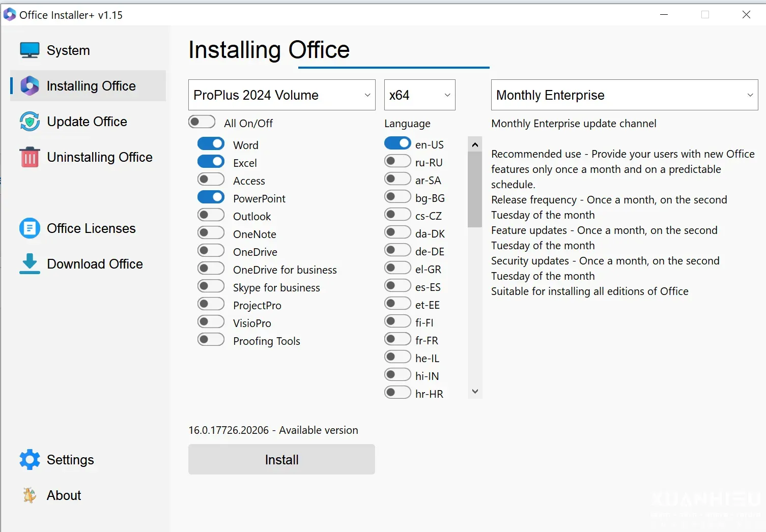Turn on the VisioPro switch
The height and width of the screenshot is (532, 766).
click(211, 322)
